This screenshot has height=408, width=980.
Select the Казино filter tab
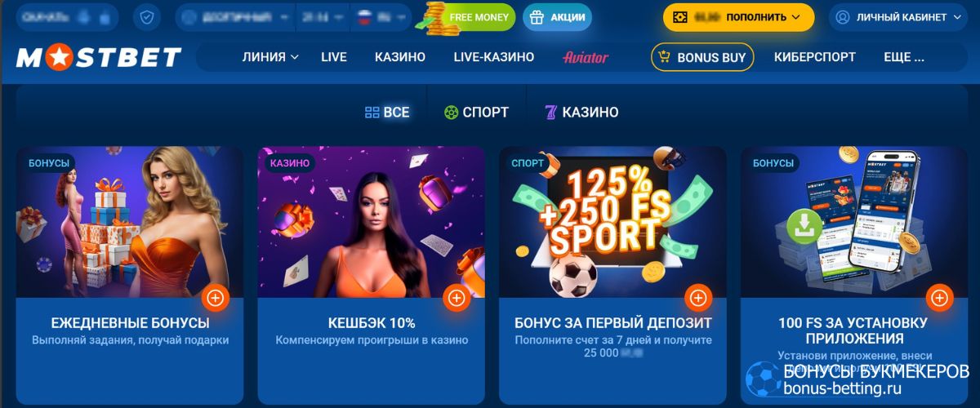pyautogui.click(x=581, y=113)
